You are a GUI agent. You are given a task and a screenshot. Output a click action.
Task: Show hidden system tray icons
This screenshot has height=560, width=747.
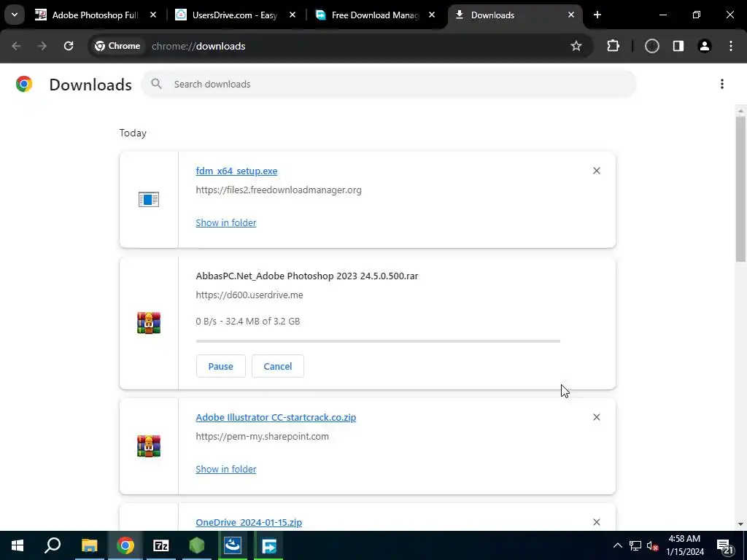point(617,545)
